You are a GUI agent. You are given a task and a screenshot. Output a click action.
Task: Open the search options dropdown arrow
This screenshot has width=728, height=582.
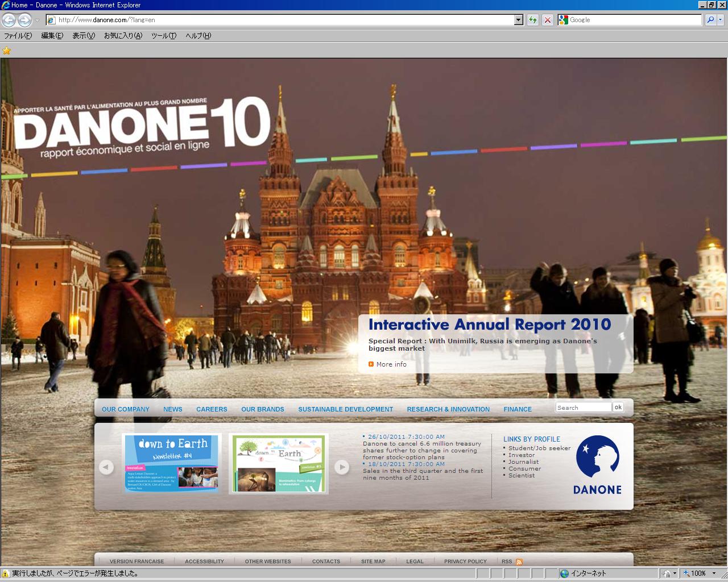(720, 20)
